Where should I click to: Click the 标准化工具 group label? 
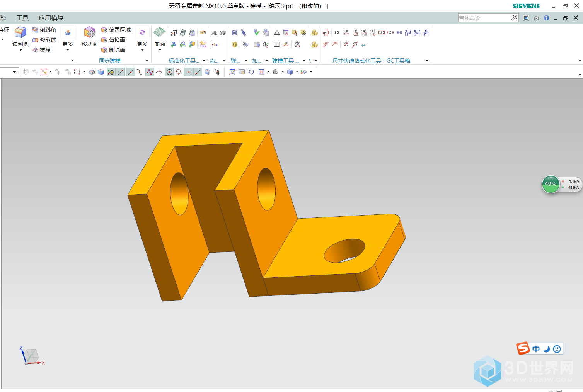point(184,61)
